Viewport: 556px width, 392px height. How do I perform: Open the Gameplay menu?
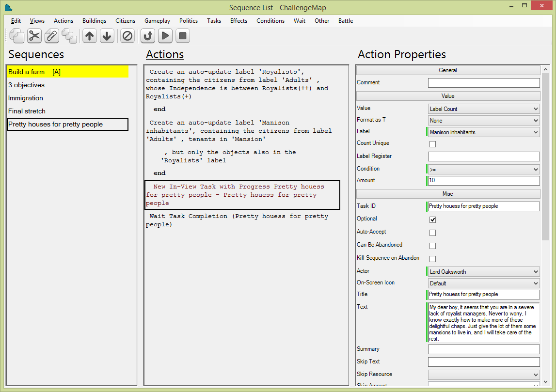157,20
